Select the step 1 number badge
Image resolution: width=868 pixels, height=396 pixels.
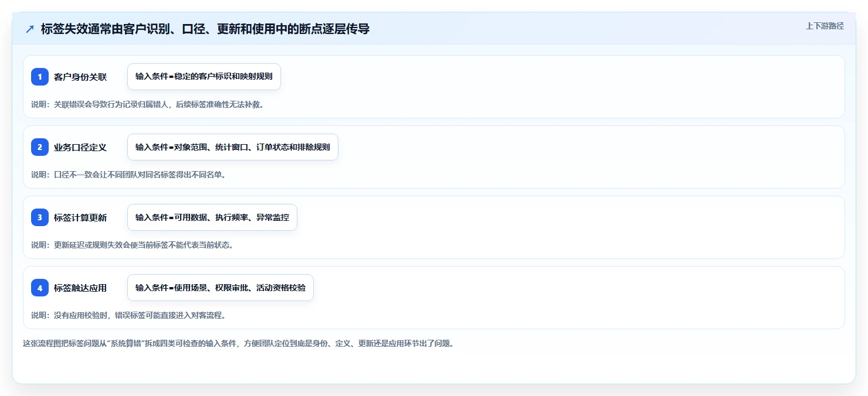tap(40, 77)
